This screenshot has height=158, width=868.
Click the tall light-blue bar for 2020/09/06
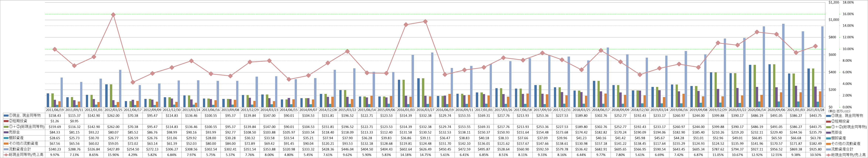point(783,66)
